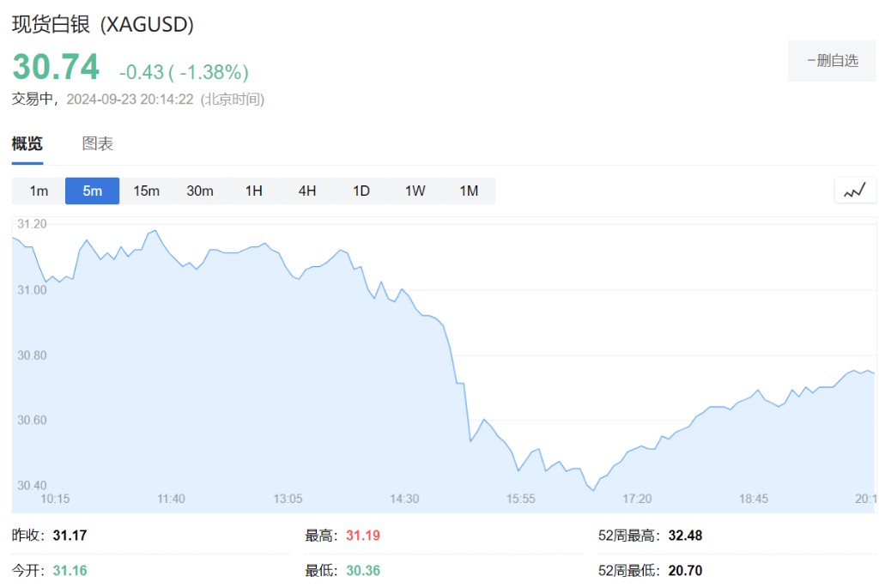Screen dimensions: 879x588
Task: Click the 删自选 remove-from-watchlist button
Action: click(833, 60)
